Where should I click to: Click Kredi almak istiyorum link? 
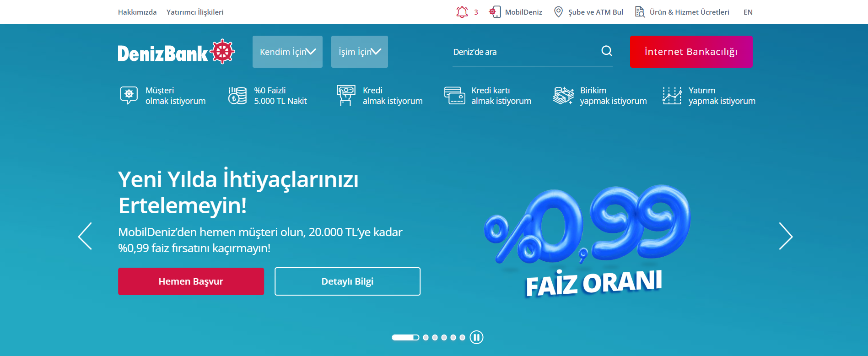point(393,96)
